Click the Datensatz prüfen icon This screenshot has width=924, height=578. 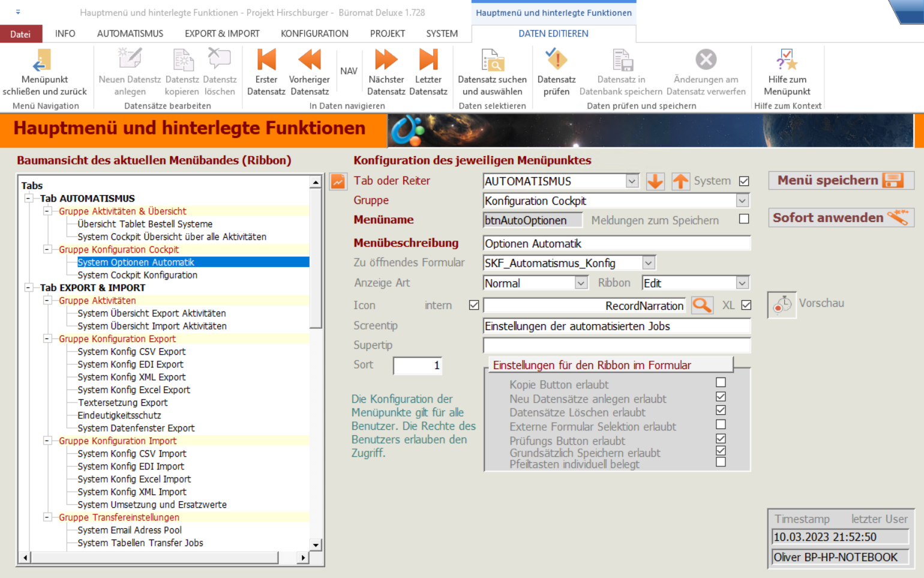tap(556, 61)
